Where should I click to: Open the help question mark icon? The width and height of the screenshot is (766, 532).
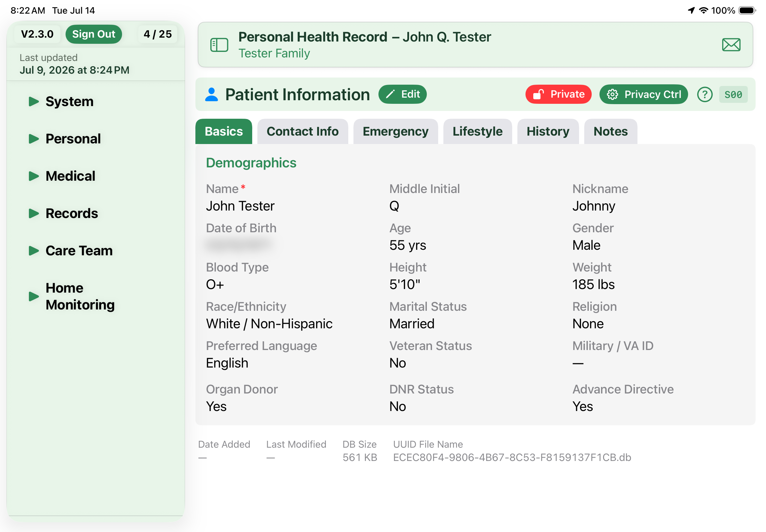click(704, 95)
